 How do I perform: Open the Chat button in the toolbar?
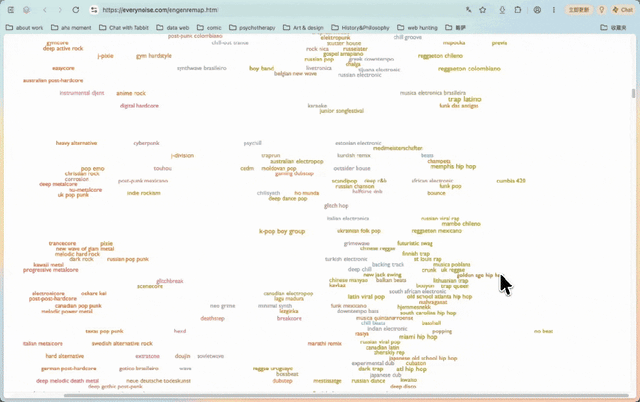tap(622, 10)
